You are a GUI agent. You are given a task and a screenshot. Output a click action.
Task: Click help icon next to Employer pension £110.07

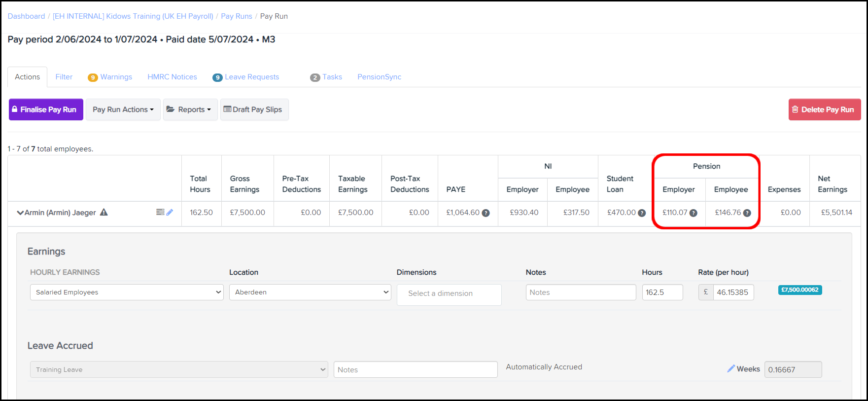[693, 213]
